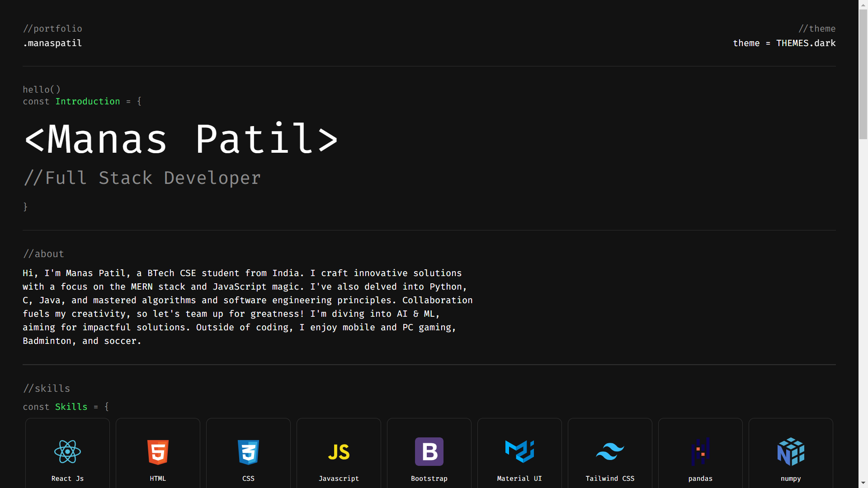Click the green Skills variable text
This screenshot has height=488, width=868.
(x=71, y=407)
